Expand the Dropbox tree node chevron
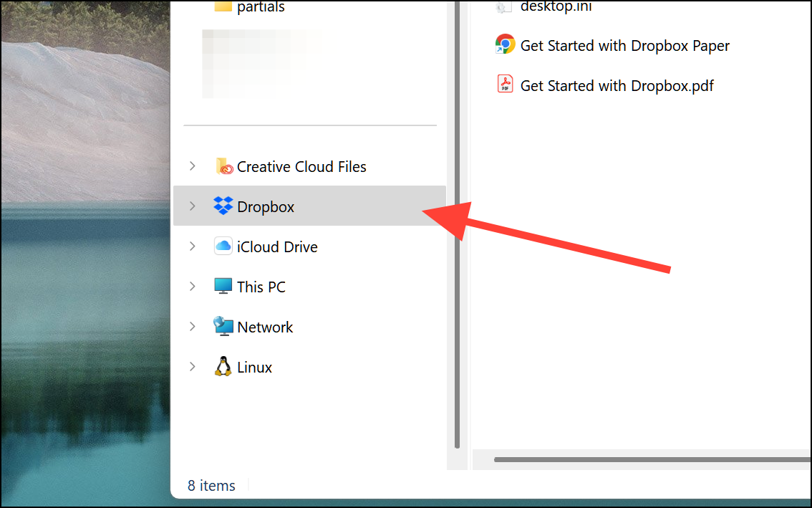The width and height of the screenshot is (812, 508). tap(193, 206)
